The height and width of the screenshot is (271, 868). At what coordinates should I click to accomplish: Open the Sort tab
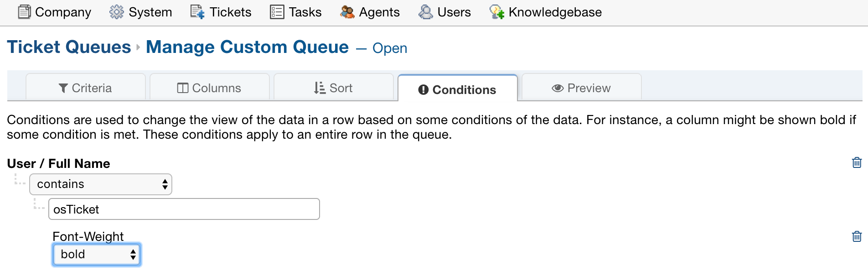[x=333, y=88]
